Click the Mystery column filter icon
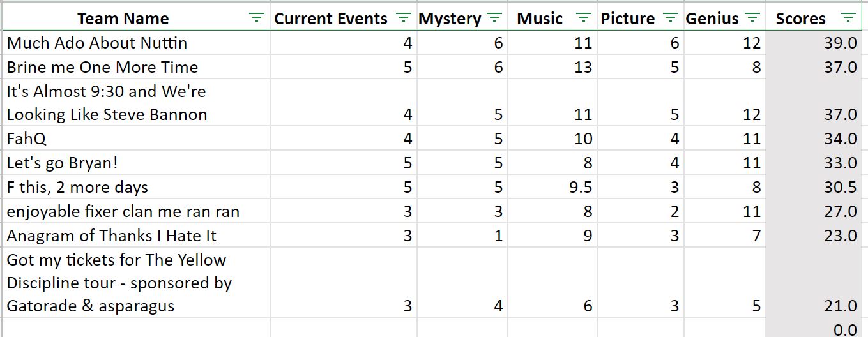 pos(494,18)
